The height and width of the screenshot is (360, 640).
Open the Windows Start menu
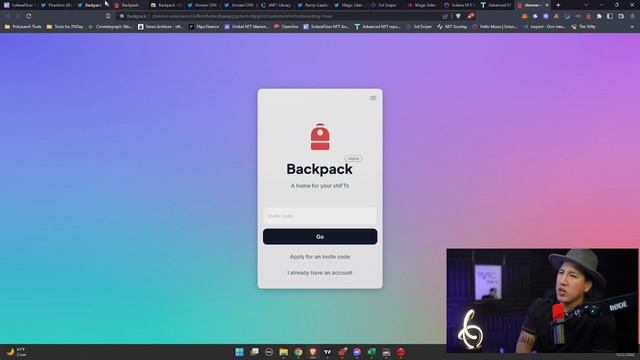tap(240, 352)
